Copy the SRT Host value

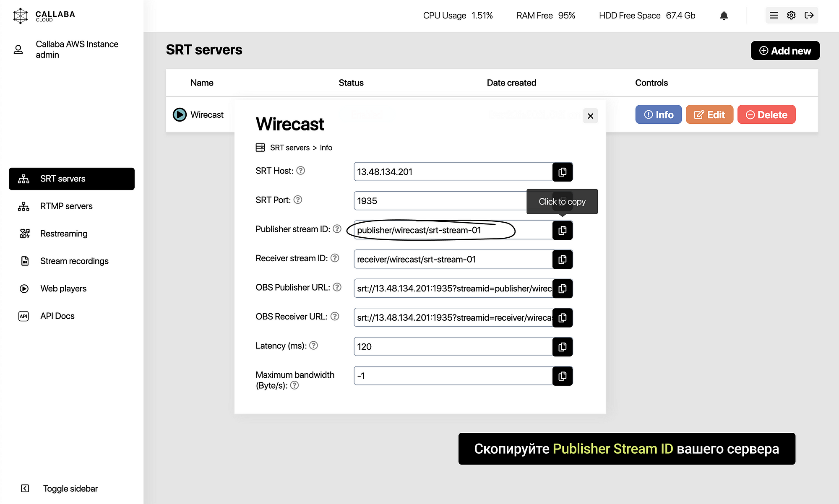coord(562,172)
